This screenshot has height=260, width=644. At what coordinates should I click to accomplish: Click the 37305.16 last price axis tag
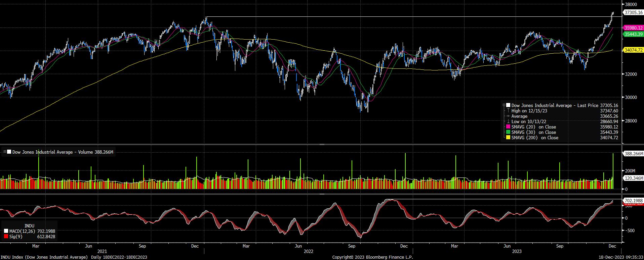[x=633, y=12]
